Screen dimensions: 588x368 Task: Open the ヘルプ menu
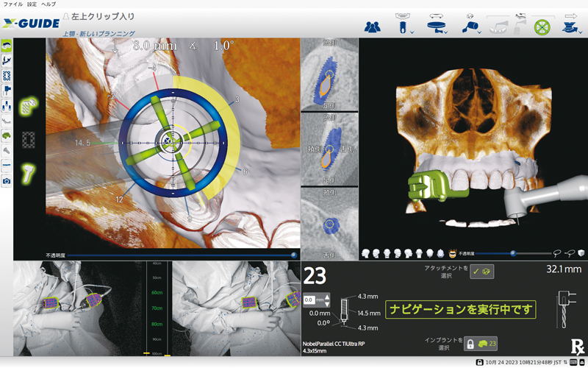[x=49, y=4]
